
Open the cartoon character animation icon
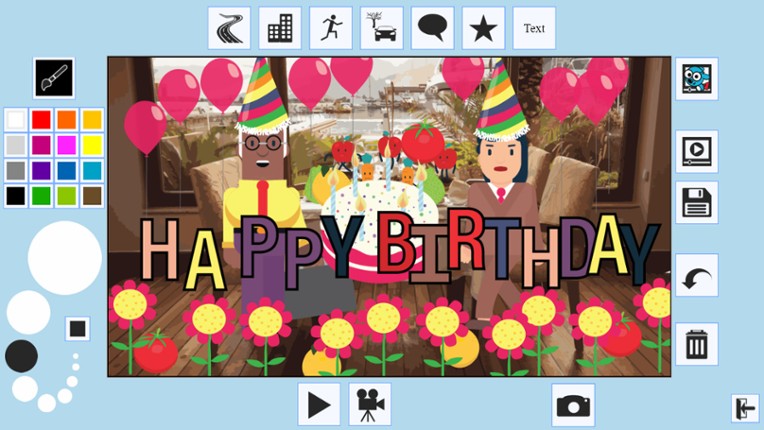coord(697,79)
